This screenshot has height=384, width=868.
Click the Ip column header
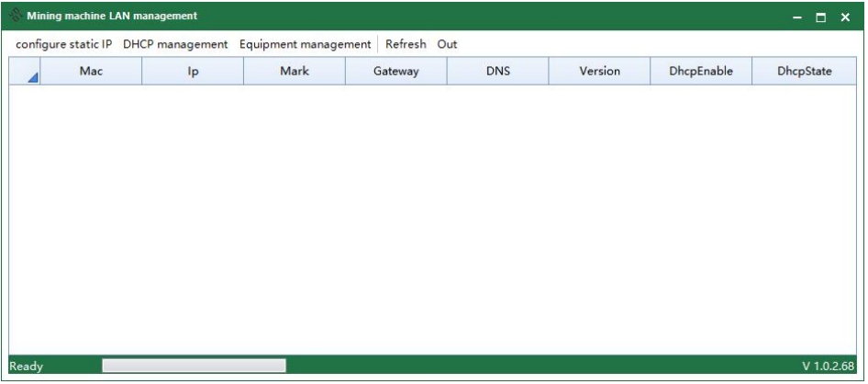coord(193,72)
